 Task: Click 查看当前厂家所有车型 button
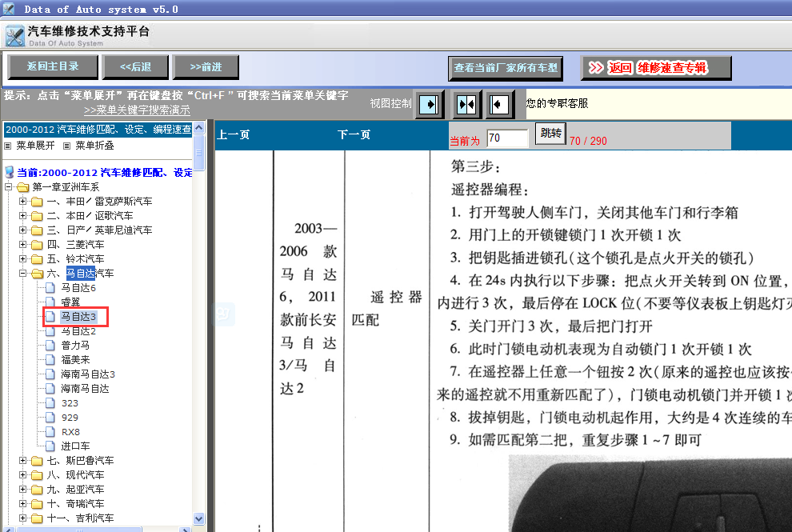click(x=506, y=68)
